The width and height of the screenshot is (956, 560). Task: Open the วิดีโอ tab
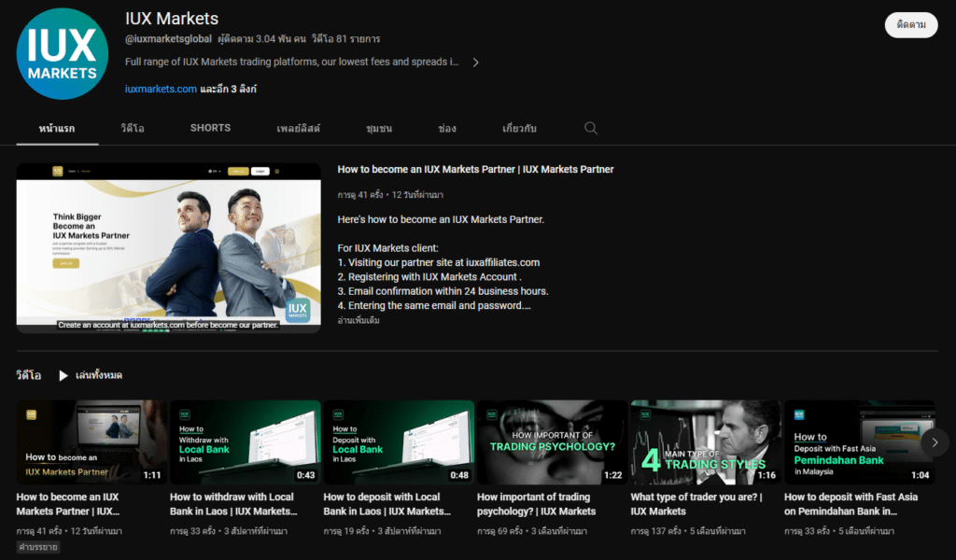(x=133, y=128)
